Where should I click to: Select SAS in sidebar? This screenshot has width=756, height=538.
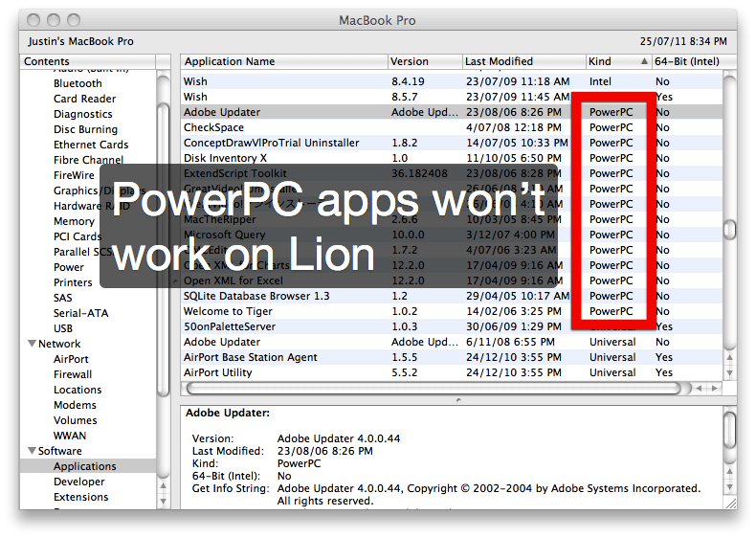(62, 298)
